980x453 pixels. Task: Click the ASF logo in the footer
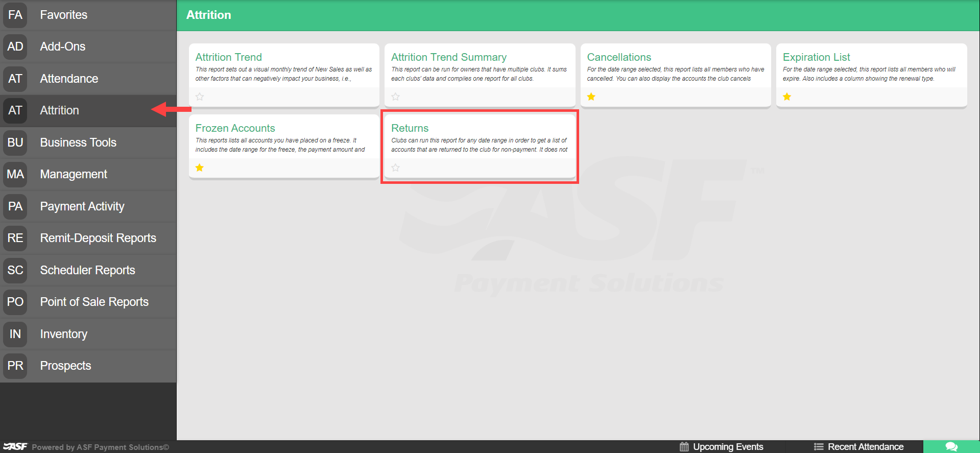15,447
